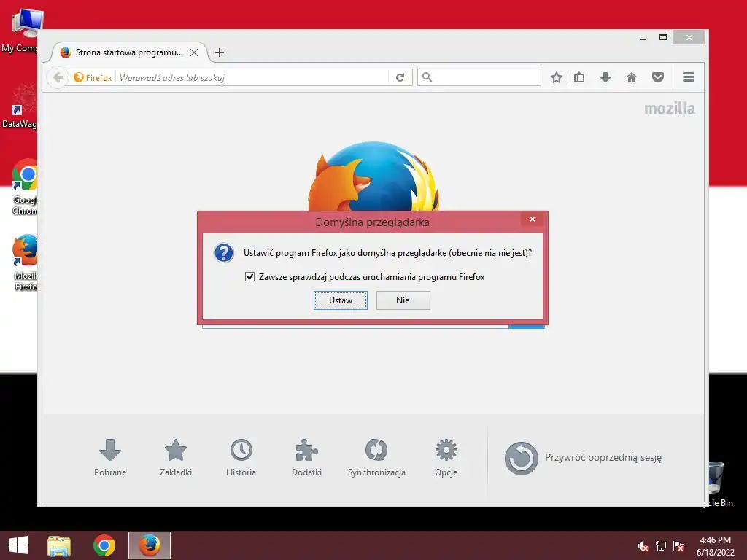Click the taskbar clock showing 4:46 PM

click(715, 546)
